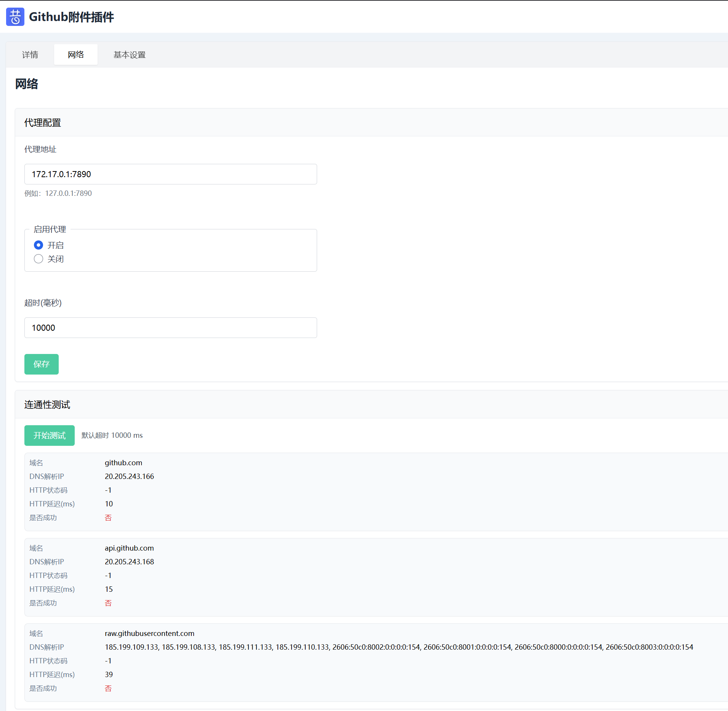
Task: Click the 连通性测试 section header
Action: point(47,405)
